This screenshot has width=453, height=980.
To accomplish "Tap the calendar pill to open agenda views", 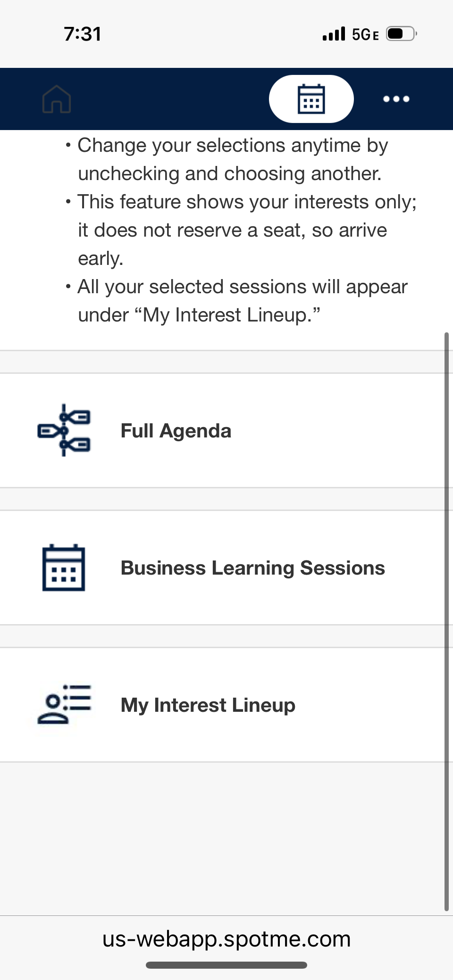I will 311,99.
